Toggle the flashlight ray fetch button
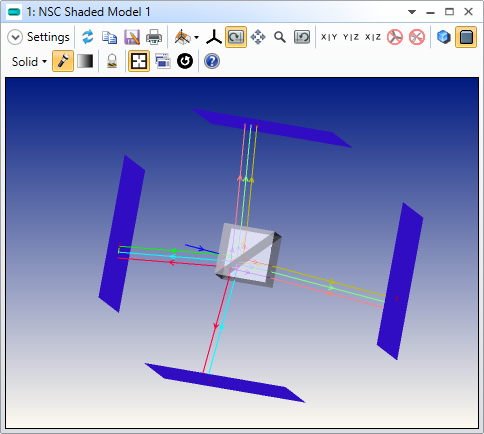 pos(63,61)
